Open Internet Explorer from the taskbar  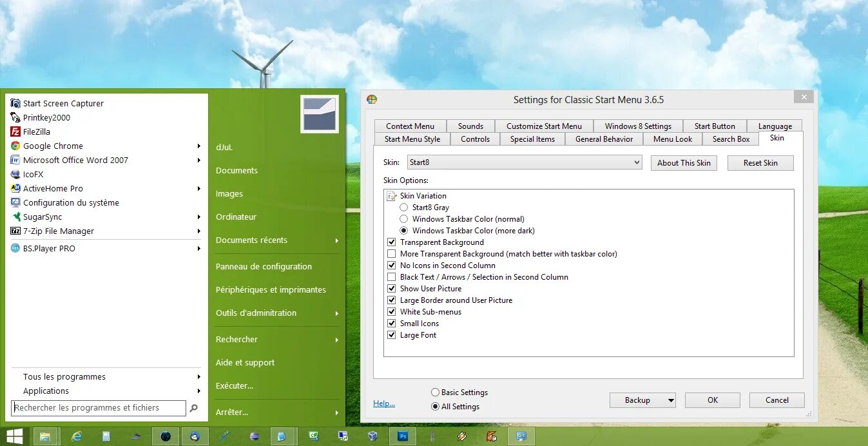click(x=77, y=436)
